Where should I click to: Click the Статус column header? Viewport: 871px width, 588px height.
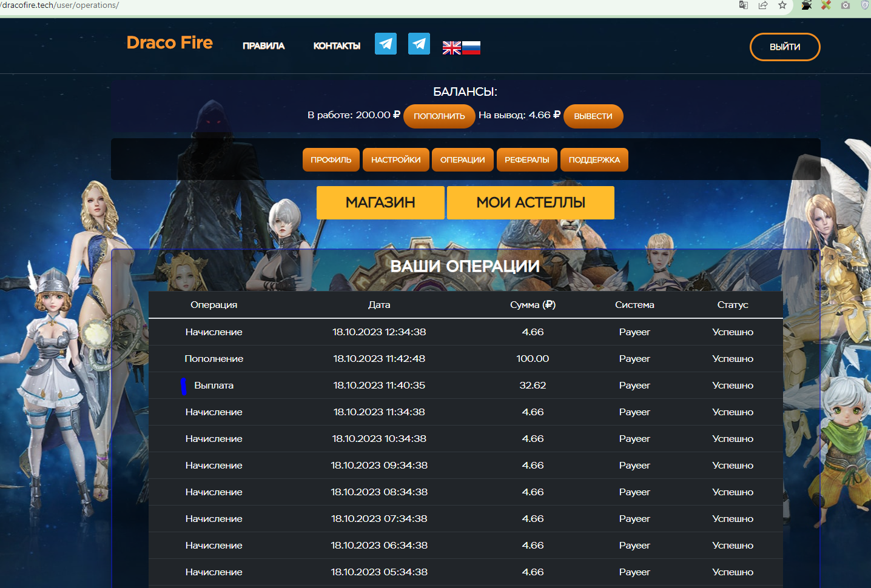(x=733, y=305)
